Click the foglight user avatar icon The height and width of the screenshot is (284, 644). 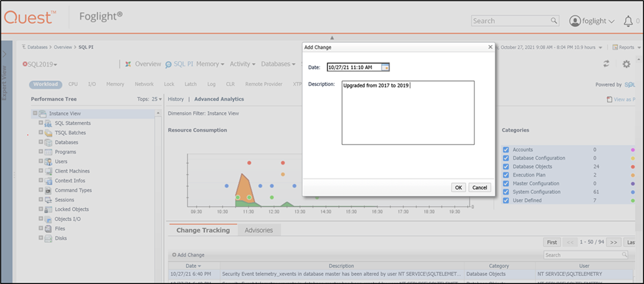[575, 21]
